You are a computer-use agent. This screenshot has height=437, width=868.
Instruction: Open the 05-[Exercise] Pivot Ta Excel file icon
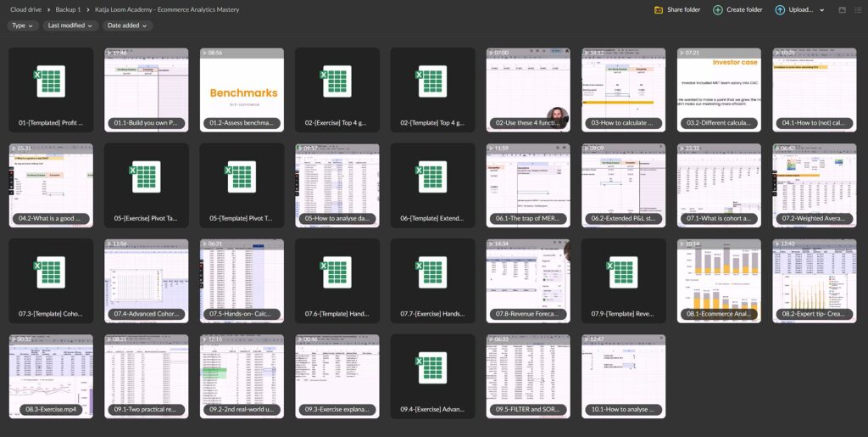pos(146,176)
